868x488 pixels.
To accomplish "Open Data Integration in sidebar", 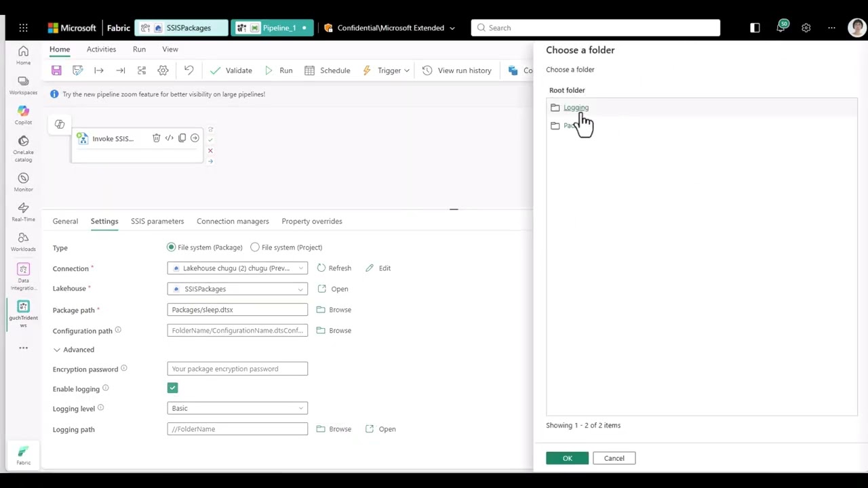I will click(23, 276).
